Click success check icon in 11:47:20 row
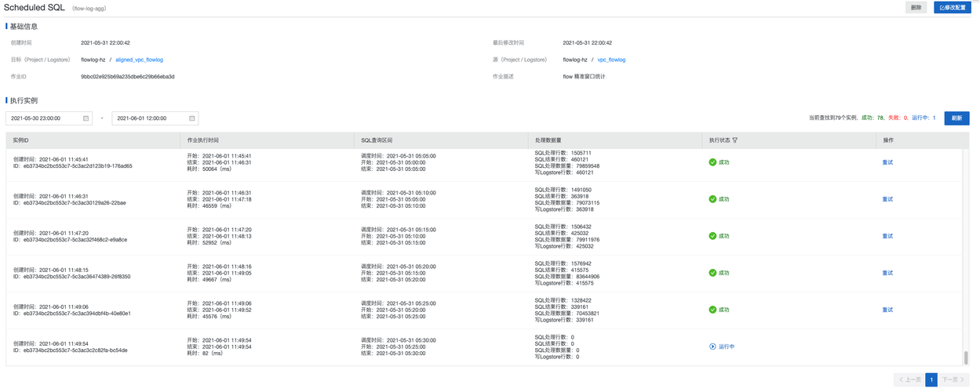This screenshot has width=980, height=392. pyautogui.click(x=712, y=236)
